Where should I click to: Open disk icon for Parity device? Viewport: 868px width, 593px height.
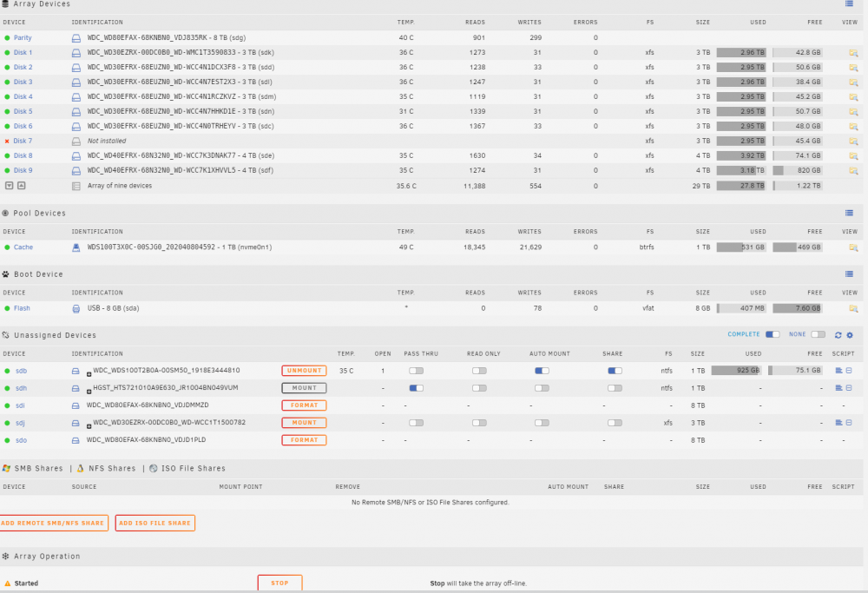click(76, 38)
